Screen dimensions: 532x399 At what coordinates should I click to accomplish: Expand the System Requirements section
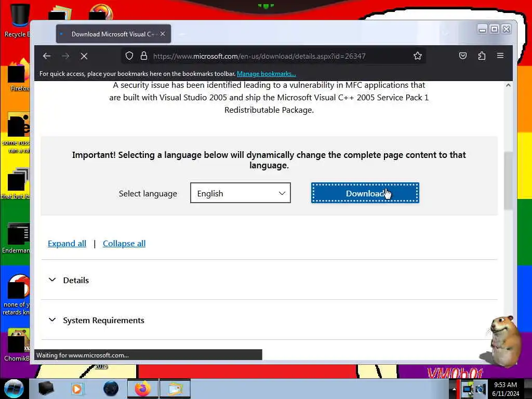[96, 320]
